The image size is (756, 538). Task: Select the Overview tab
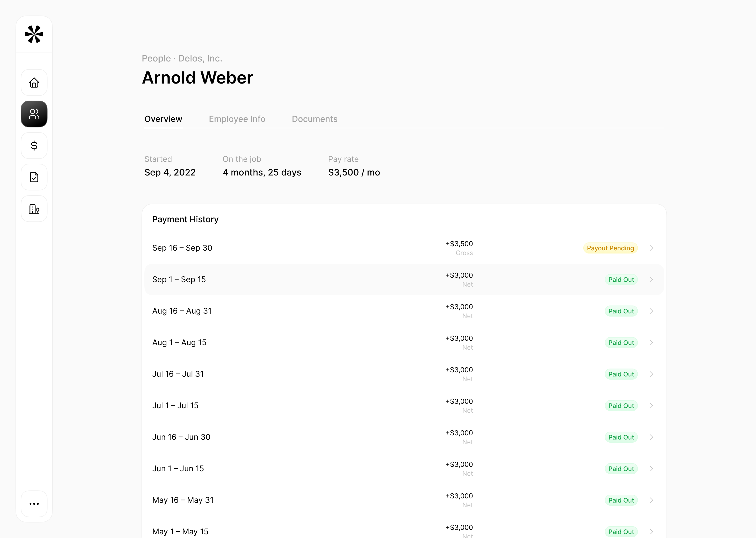(x=163, y=119)
